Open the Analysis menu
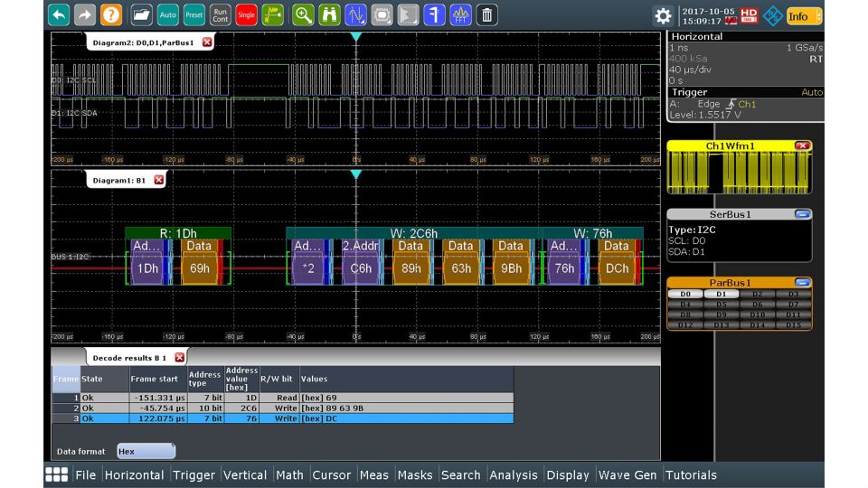 click(x=514, y=474)
